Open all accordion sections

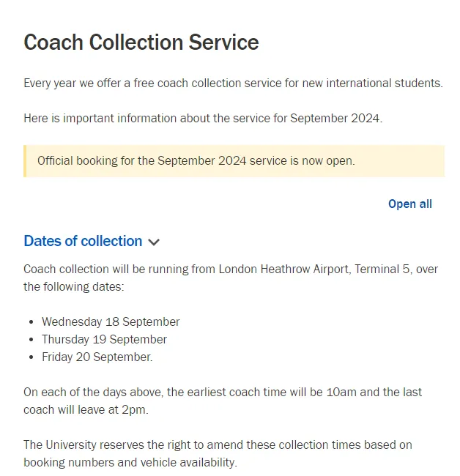click(410, 204)
